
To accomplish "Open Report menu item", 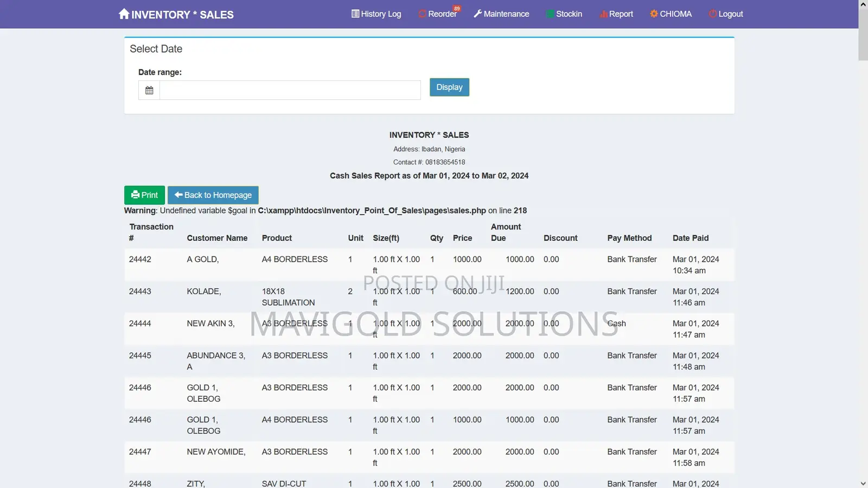I will [616, 14].
